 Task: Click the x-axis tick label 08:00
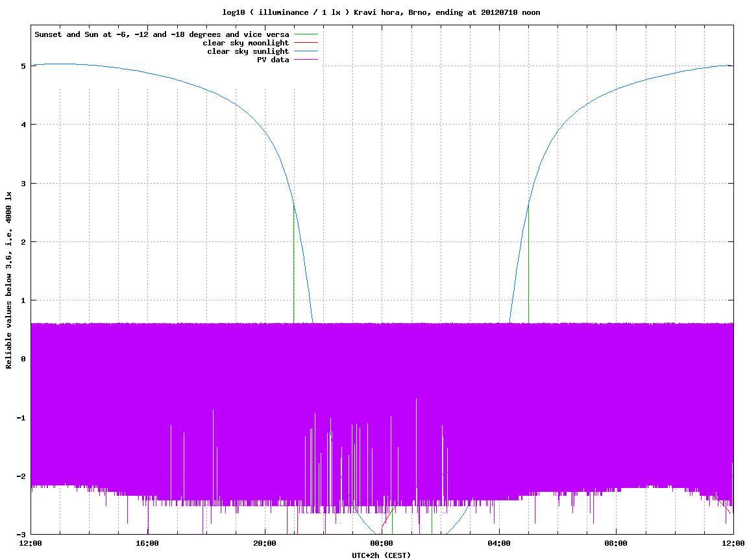616,543
